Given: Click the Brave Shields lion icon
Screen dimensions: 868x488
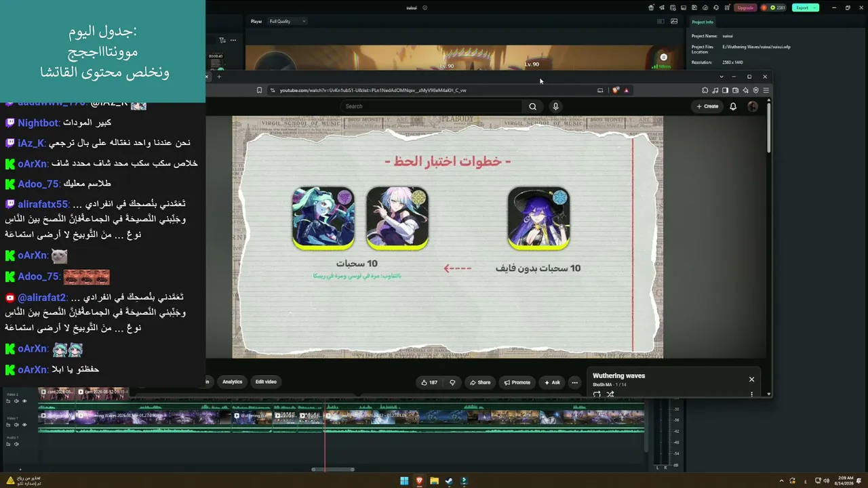Looking at the screenshot, I should [616, 90].
